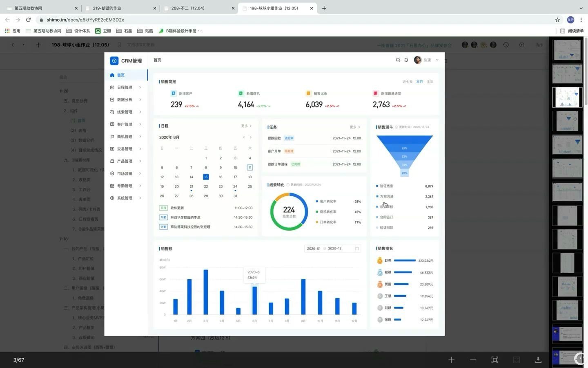The width and height of the screenshot is (588, 368).
Task: Open the 张衡 user dropdown
Action: coord(427,60)
